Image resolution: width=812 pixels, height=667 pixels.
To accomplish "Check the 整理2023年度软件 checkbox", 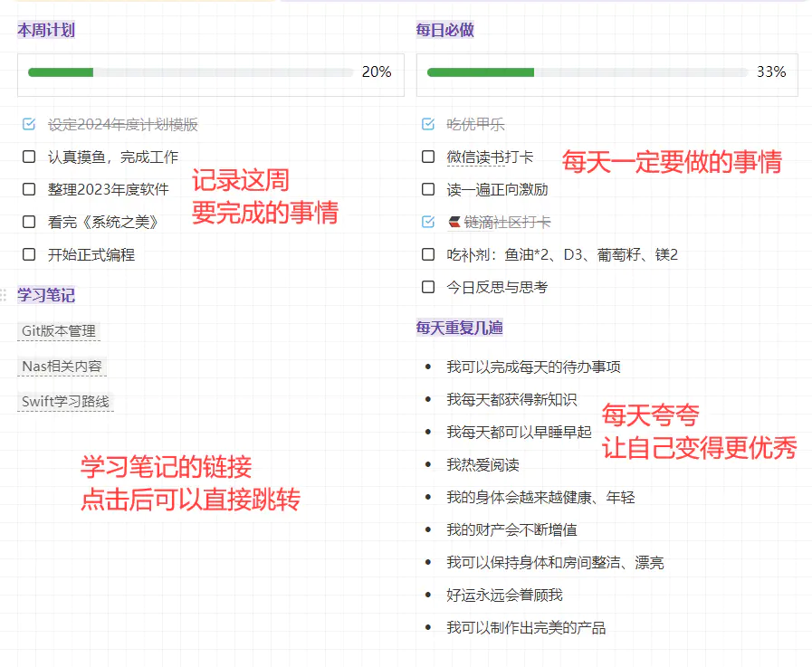I will pos(29,189).
